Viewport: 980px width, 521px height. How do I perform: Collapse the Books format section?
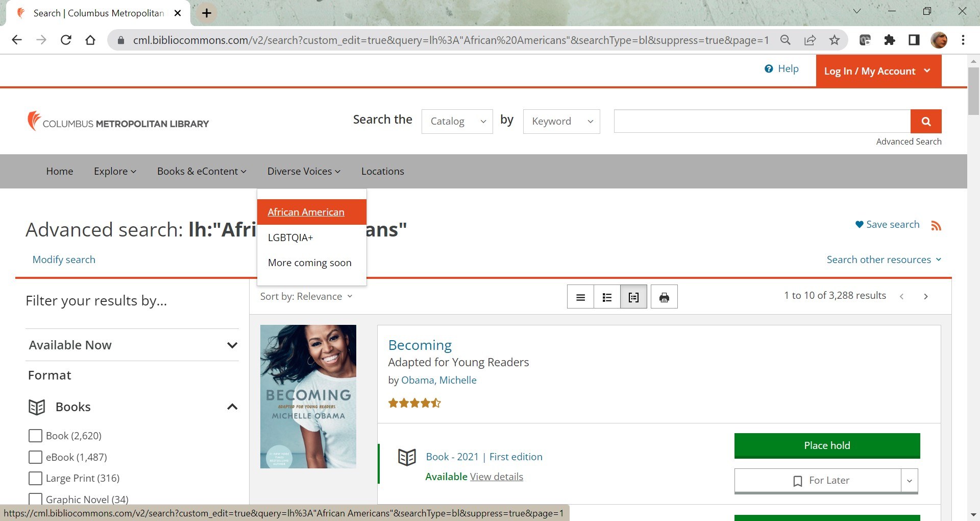tap(232, 407)
